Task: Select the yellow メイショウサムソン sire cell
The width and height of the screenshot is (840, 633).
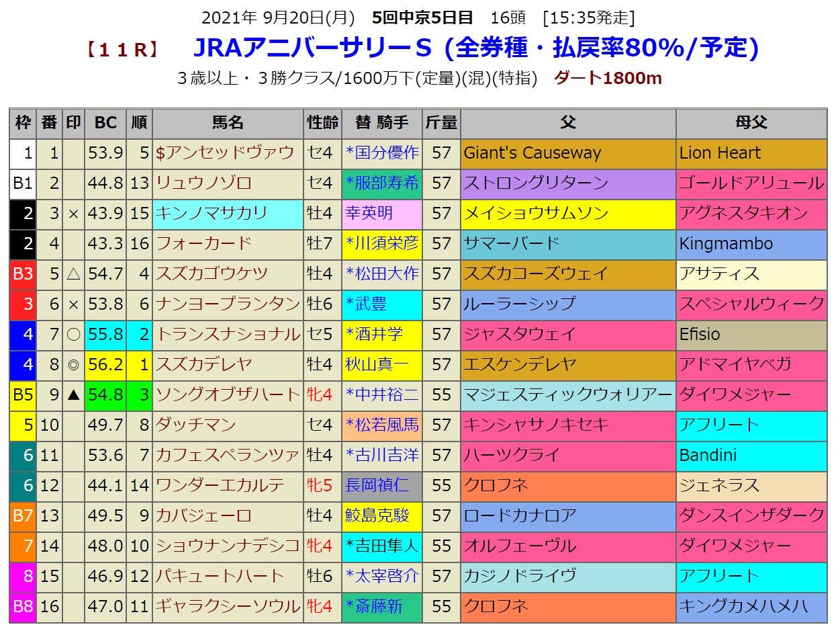Action: click(568, 214)
